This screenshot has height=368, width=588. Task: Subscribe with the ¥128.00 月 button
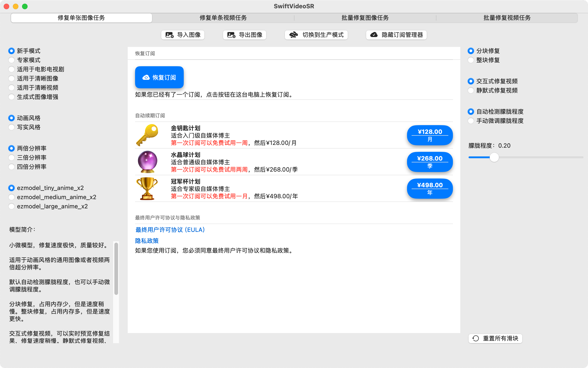pos(430,135)
